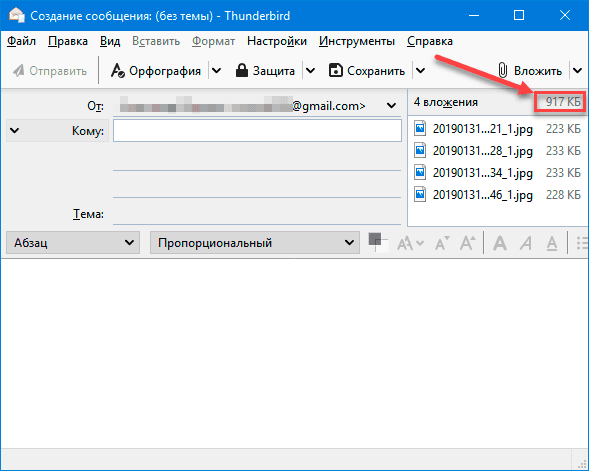Click the floppy disk icon on Сохранить
Viewport: 589px width, 471px height.
click(335, 70)
